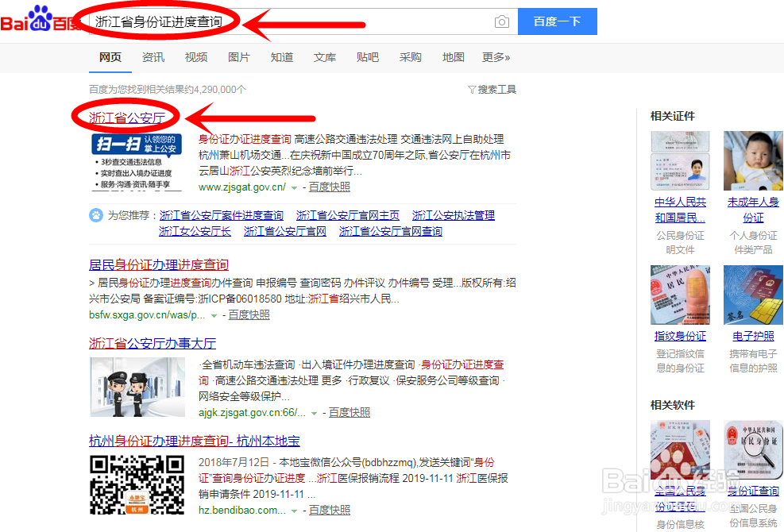The image size is (784, 532).
Task: Click the 扫一扫 掌上公安 result thumbnail
Action: [136, 163]
